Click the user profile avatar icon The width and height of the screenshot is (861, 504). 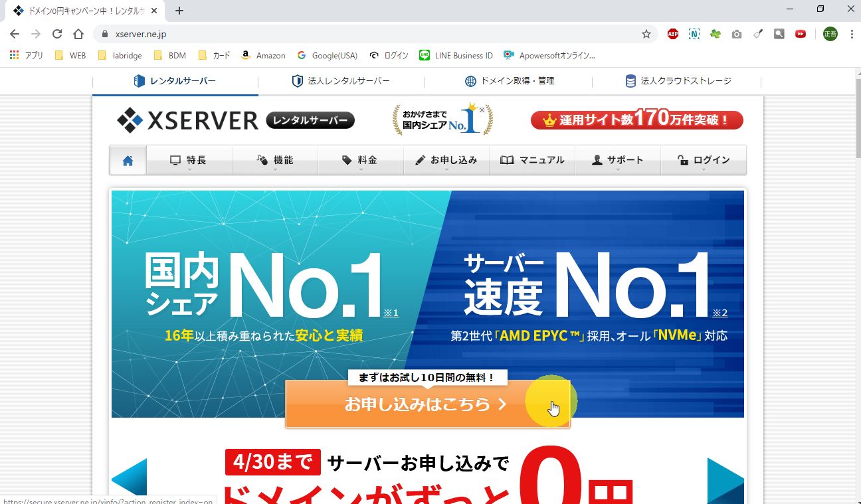[830, 34]
